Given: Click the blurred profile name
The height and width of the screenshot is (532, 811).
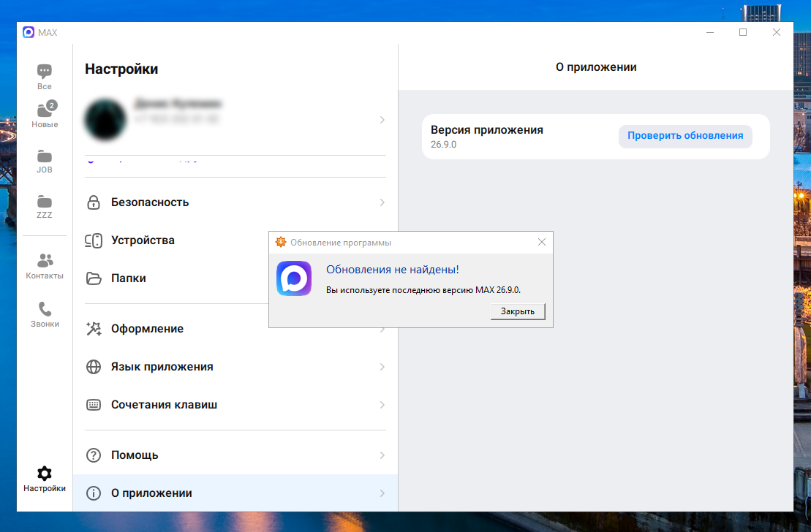Looking at the screenshot, I should [x=178, y=104].
